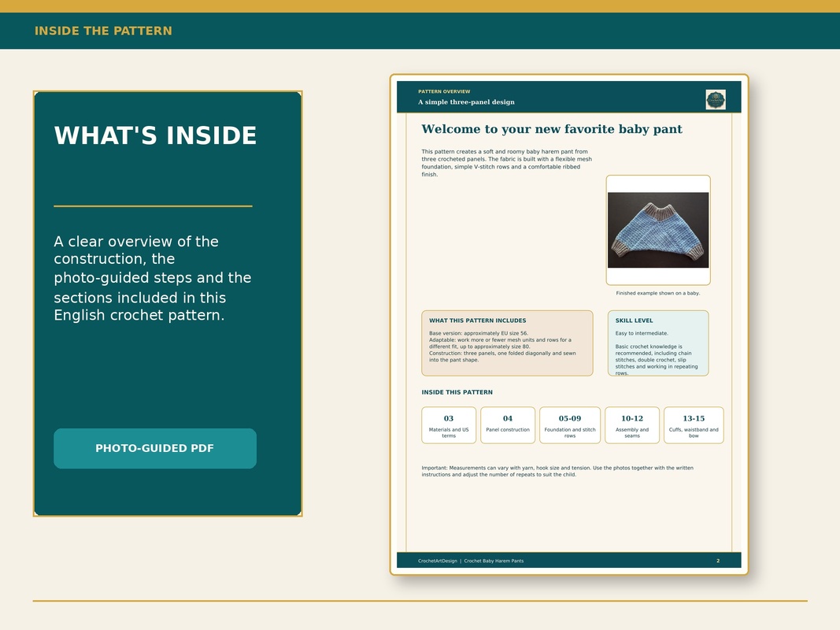Click the CrochetArtDesign logo icon in page header
The height and width of the screenshot is (630, 840).
(715, 100)
